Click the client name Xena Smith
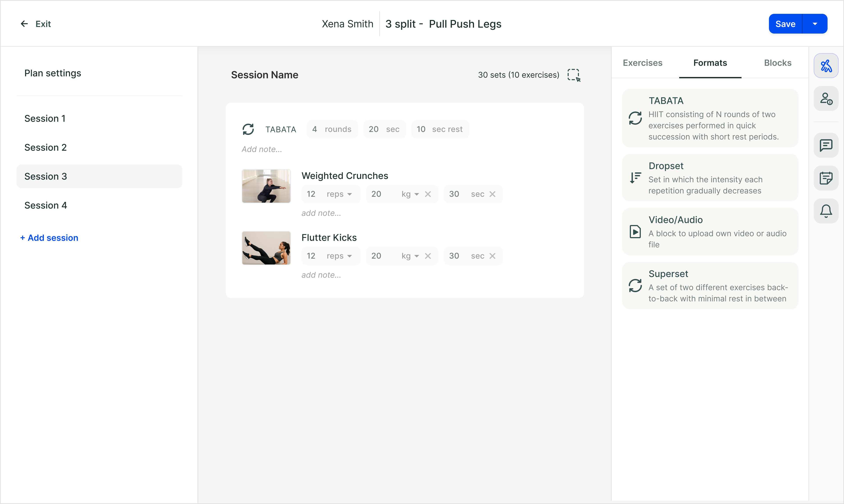Screen dimensions: 844x504 click(x=347, y=24)
